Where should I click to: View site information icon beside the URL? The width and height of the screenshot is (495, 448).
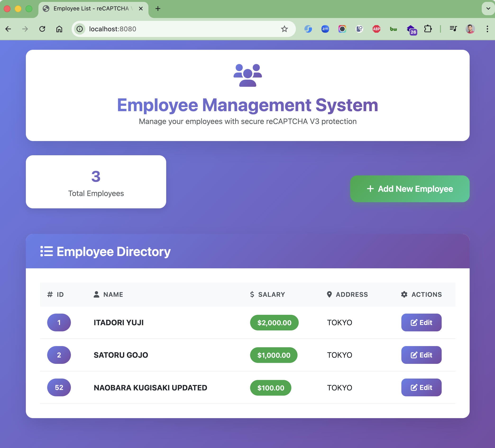(x=80, y=29)
